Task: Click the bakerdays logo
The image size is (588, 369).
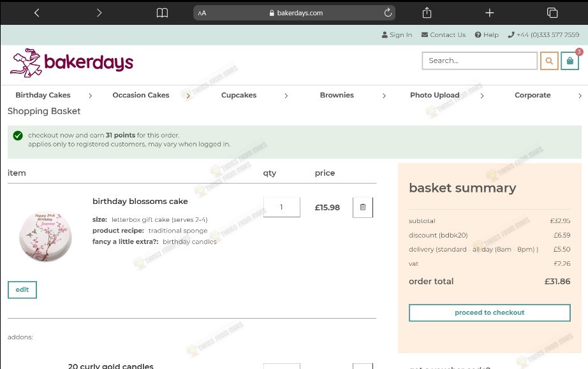Action: (71, 62)
